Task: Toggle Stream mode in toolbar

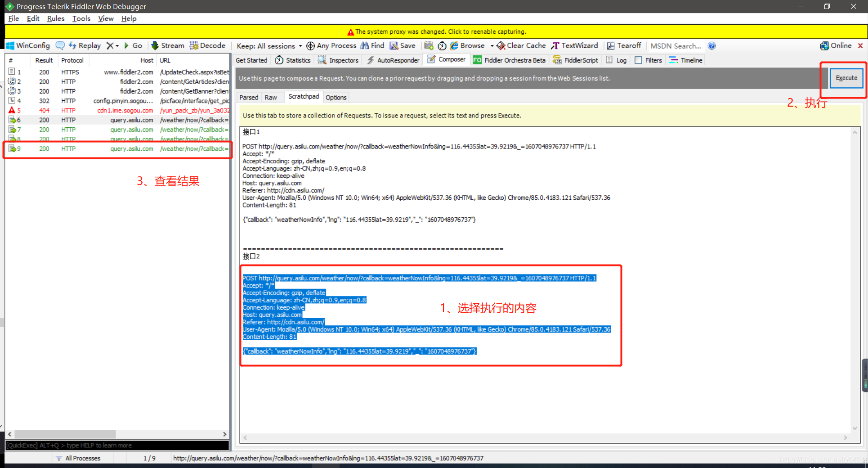Action: tap(168, 45)
